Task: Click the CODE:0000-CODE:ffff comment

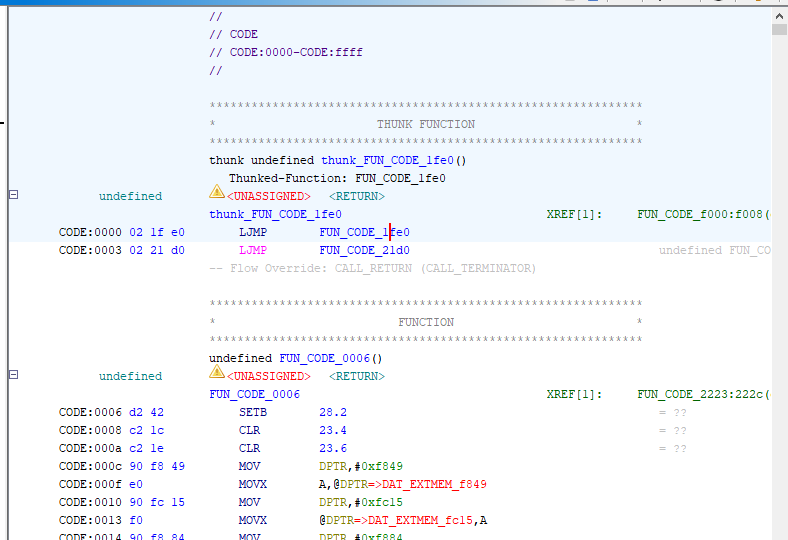Action: click(286, 53)
